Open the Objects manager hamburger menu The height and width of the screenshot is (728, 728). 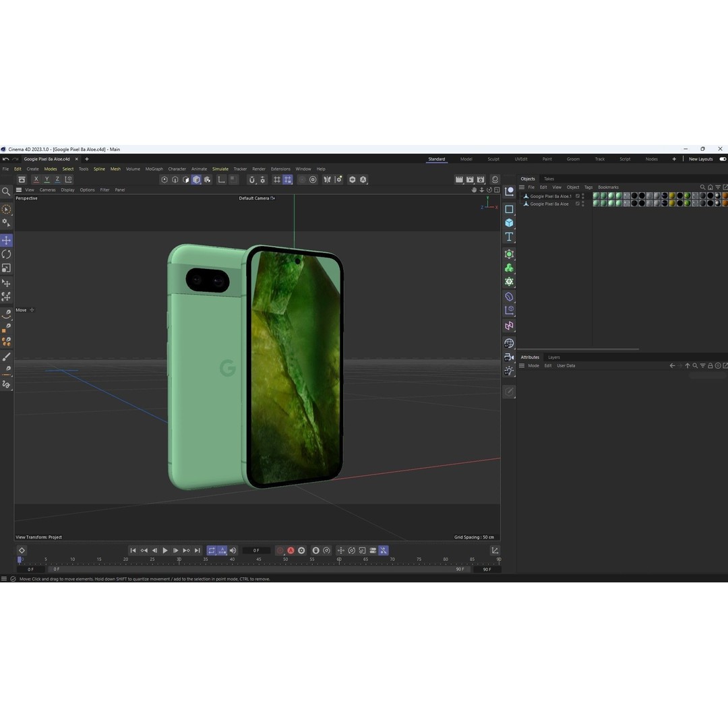(x=522, y=187)
